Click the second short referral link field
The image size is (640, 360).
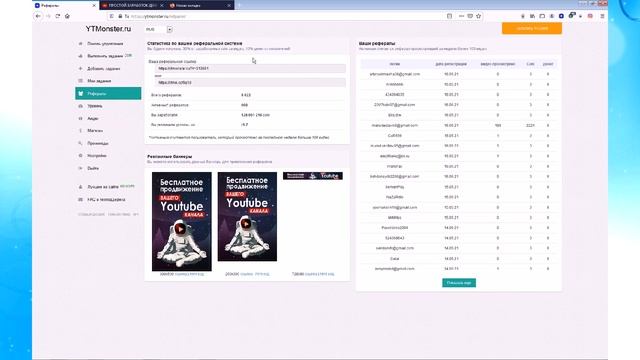click(x=250, y=82)
